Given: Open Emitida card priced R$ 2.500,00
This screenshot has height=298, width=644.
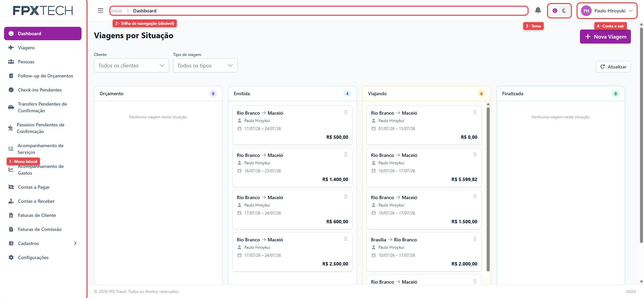Looking at the screenshot, I should point(292,252).
